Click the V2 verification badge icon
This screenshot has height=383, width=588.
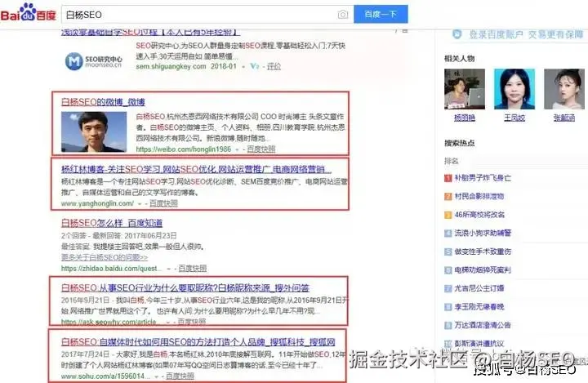[255, 66]
